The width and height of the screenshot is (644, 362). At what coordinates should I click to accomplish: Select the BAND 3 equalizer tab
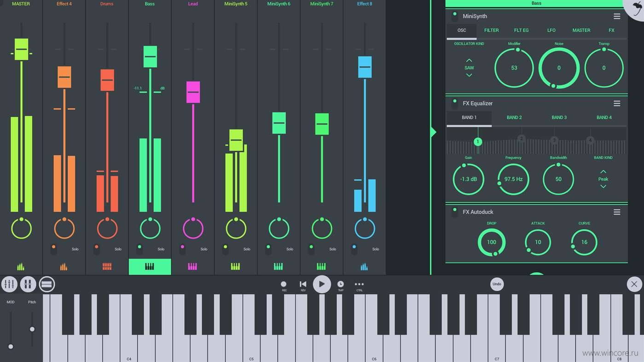point(559,118)
